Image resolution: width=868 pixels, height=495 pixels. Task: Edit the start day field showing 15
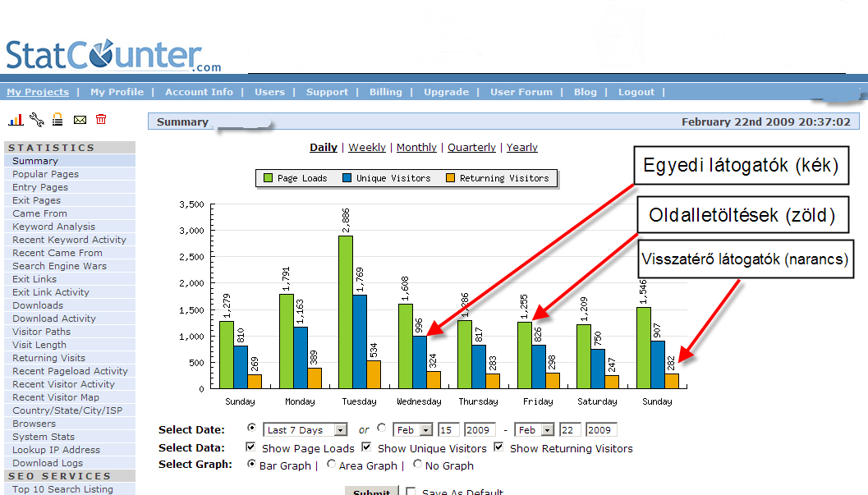click(448, 429)
